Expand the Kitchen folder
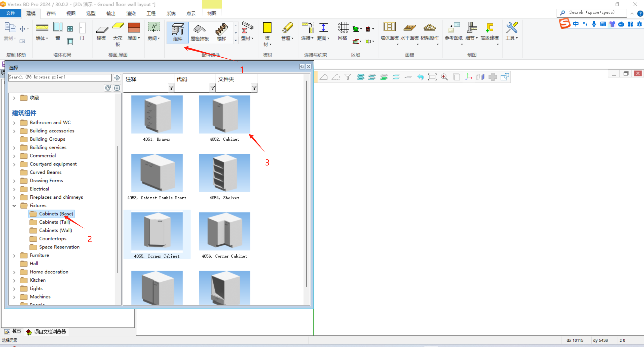644x347 pixels. 14,280
